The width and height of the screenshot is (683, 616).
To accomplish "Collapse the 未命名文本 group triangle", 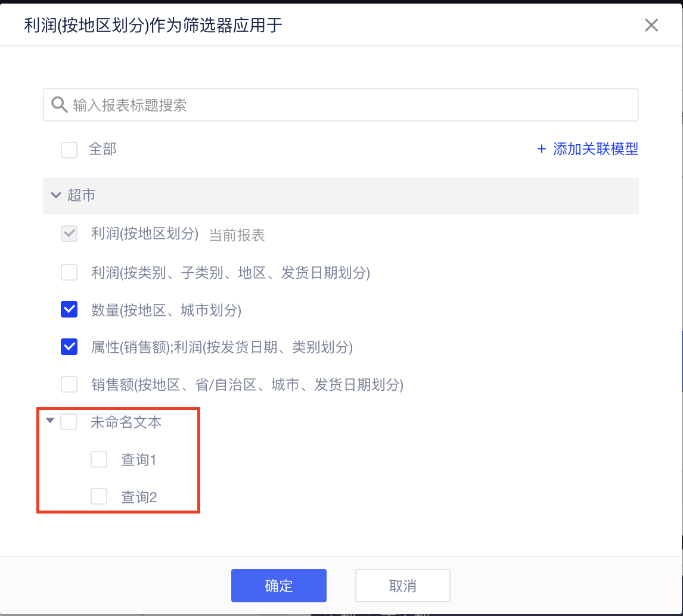I will [50, 421].
